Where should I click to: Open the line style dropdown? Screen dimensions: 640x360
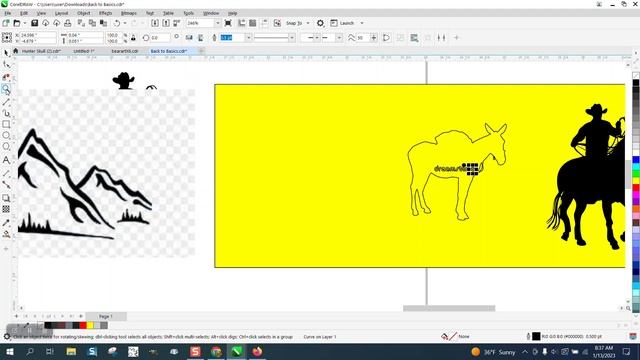[291, 38]
